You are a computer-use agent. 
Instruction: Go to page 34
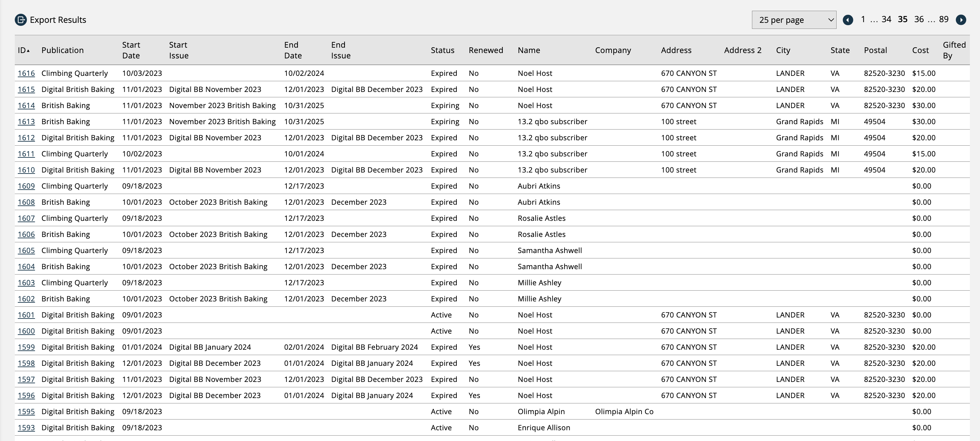point(886,19)
